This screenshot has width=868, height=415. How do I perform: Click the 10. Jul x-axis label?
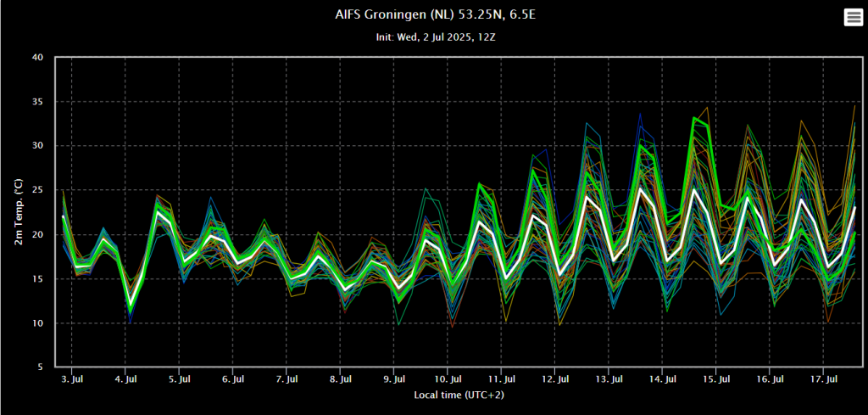pyautogui.click(x=448, y=379)
